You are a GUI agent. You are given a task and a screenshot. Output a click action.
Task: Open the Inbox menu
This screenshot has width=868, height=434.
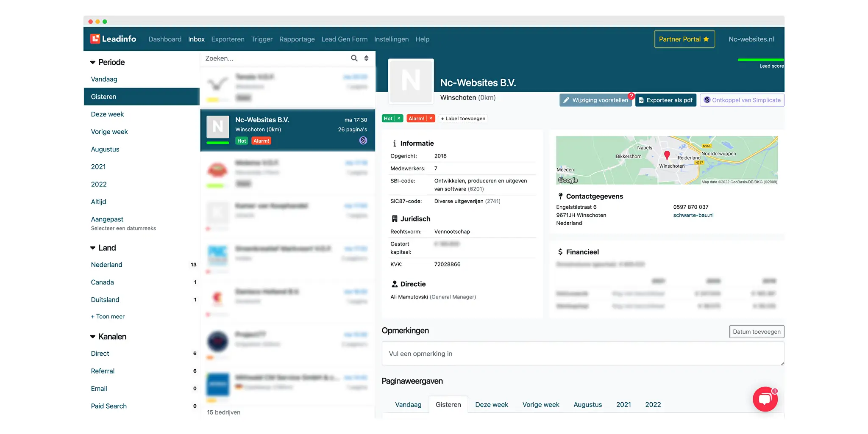pos(196,39)
